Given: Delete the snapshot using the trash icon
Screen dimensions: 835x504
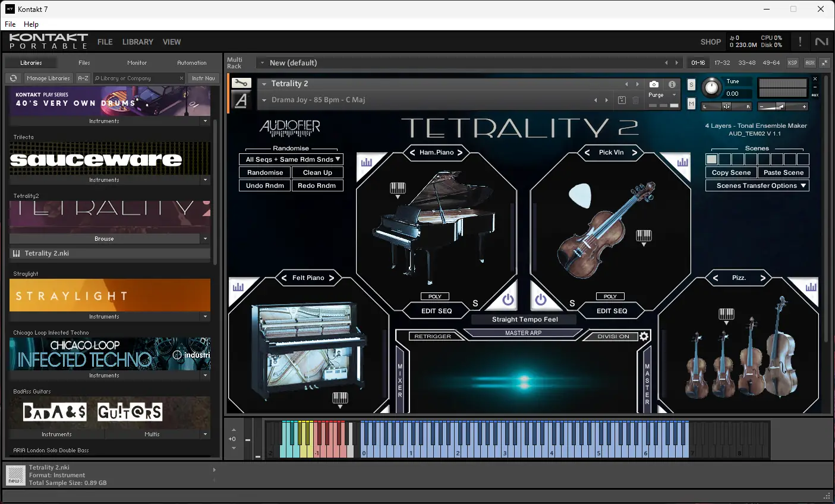Looking at the screenshot, I should (635, 99).
